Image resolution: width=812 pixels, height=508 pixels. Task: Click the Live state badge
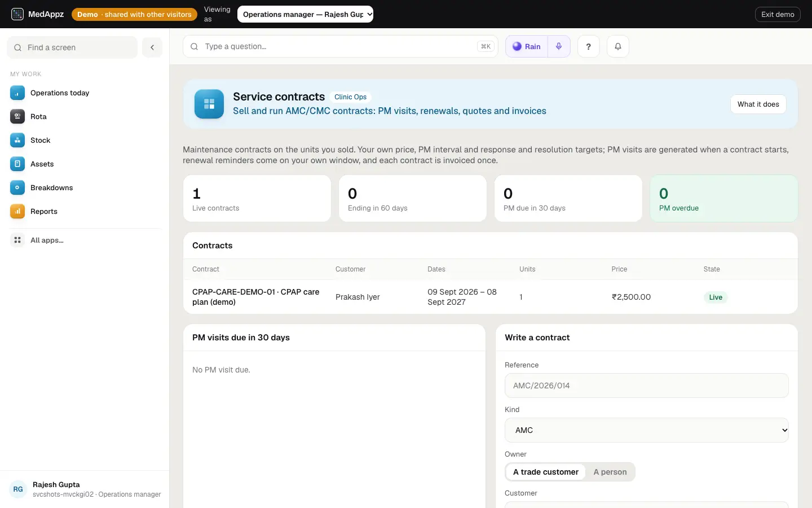[x=716, y=297]
